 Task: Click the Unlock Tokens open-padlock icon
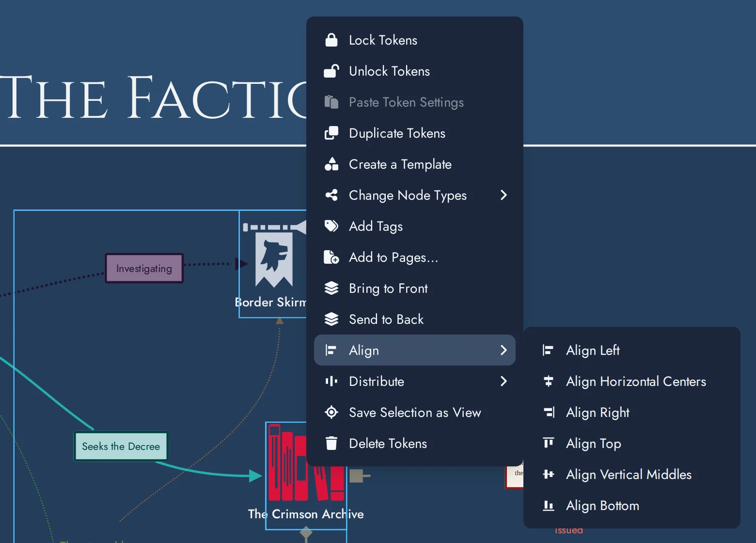(x=331, y=71)
